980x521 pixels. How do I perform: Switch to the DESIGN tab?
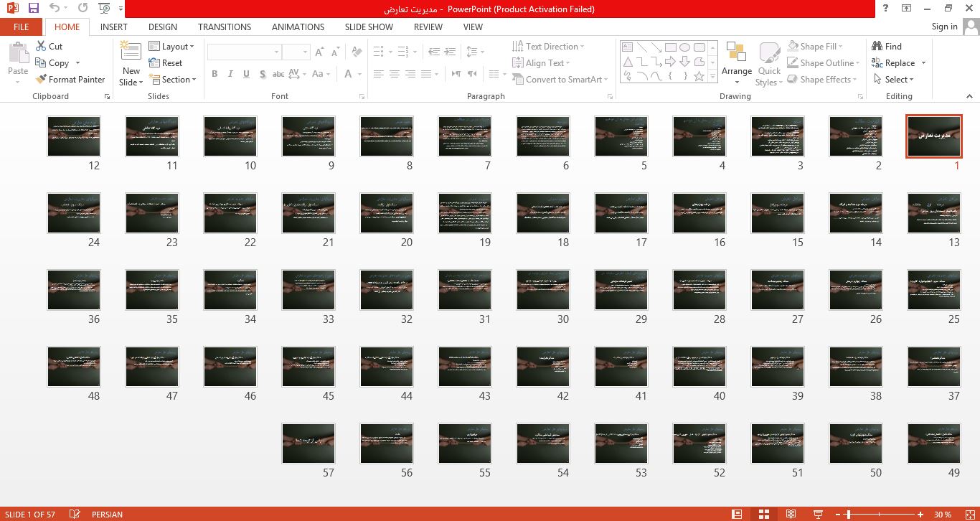[163, 27]
